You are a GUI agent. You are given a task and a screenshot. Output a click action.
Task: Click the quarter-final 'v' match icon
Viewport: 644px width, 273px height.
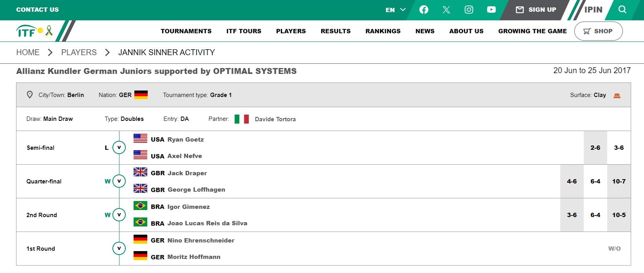[119, 181]
